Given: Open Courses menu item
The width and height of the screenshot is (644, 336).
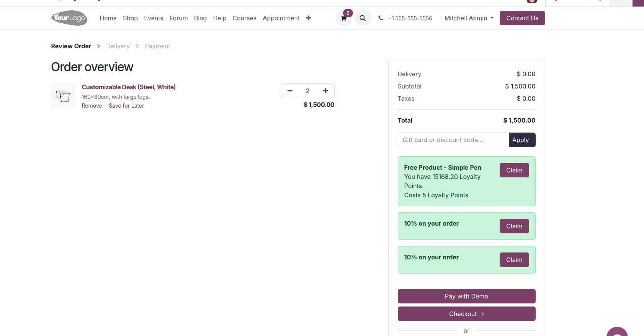Looking at the screenshot, I should click(x=244, y=18).
